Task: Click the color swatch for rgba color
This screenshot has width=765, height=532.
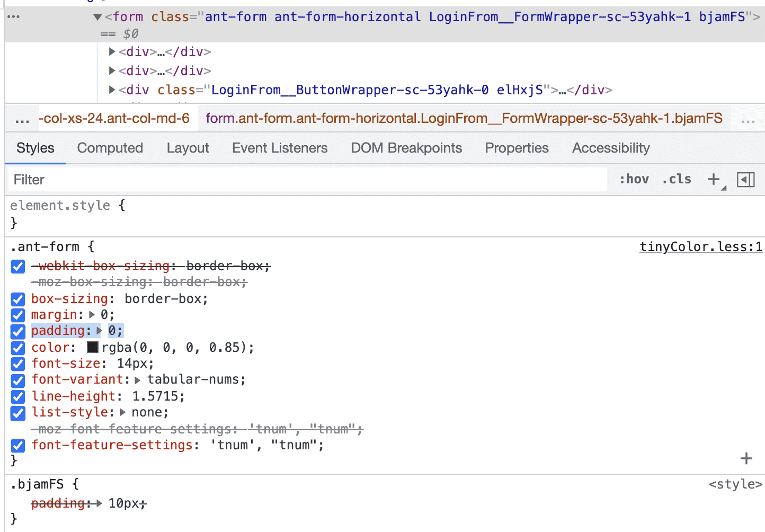Action: [93, 348]
